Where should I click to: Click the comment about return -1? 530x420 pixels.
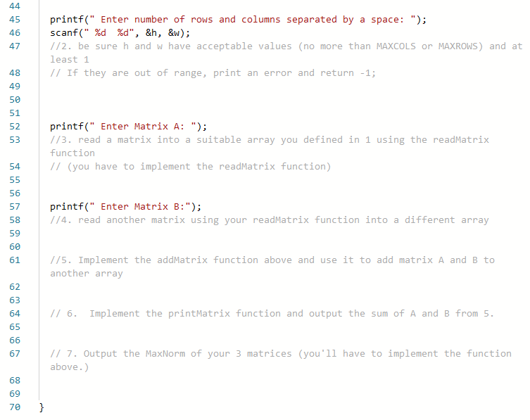pyautogui.click(x=213, y=73)
